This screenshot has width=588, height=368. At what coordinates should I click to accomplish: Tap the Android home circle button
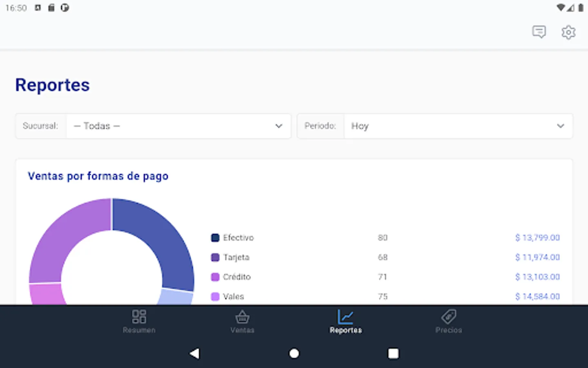(294, 353)
